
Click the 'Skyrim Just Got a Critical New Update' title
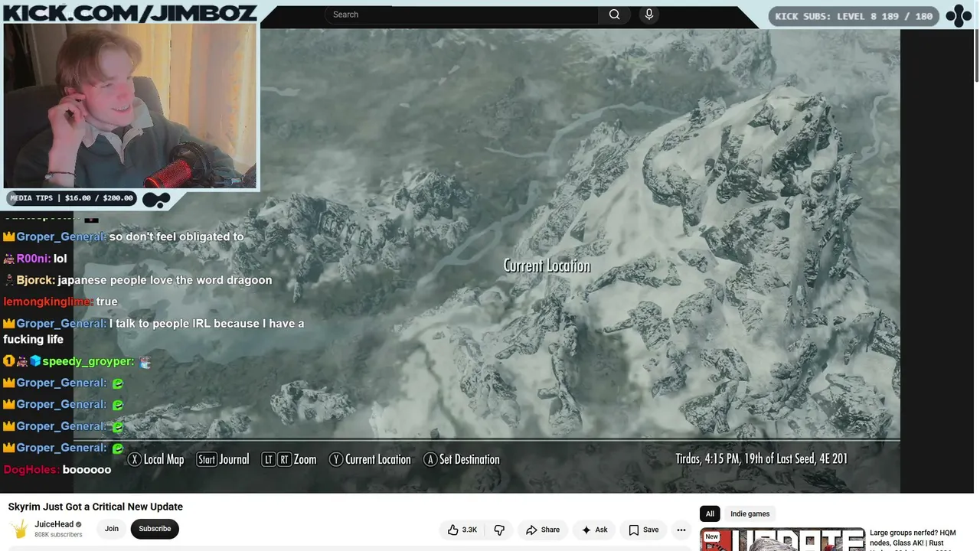pos(96,507)
